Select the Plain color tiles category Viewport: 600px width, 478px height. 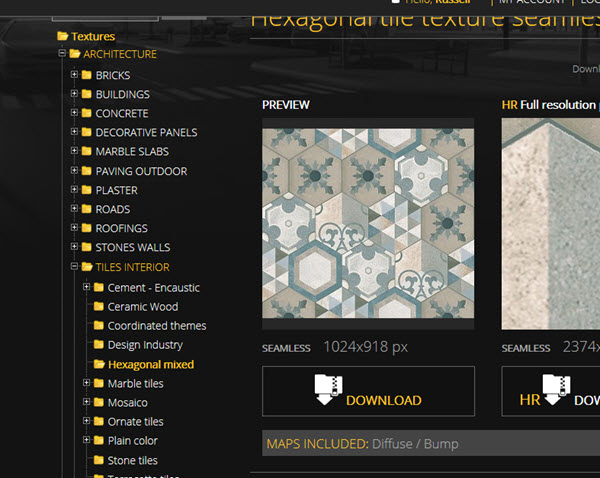coord(132,441)
